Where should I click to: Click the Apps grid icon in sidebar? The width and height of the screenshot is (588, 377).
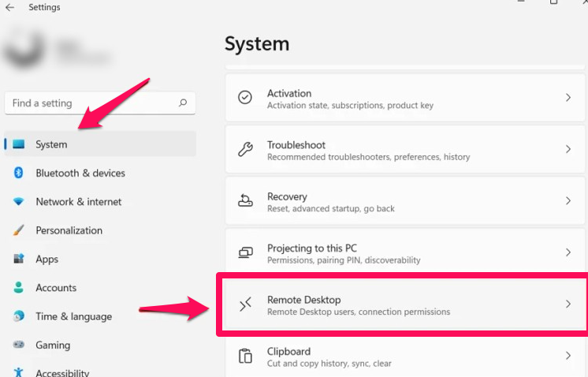point(18,259)
